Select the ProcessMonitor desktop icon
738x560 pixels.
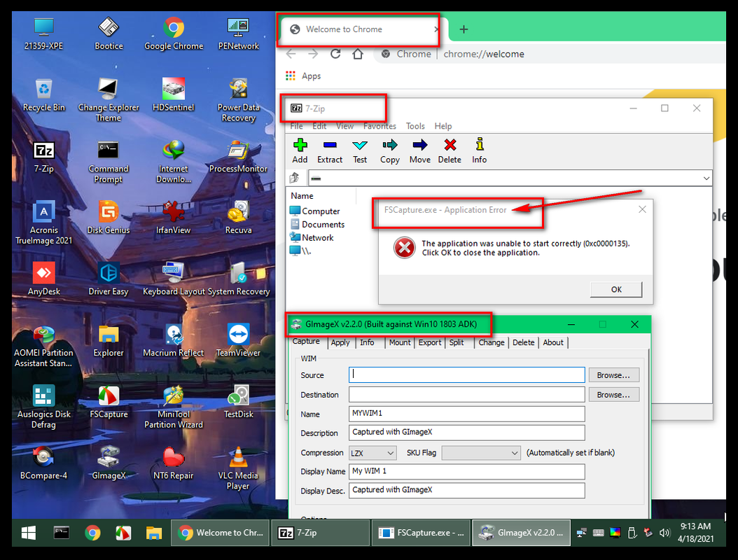[x=238, y=156]
